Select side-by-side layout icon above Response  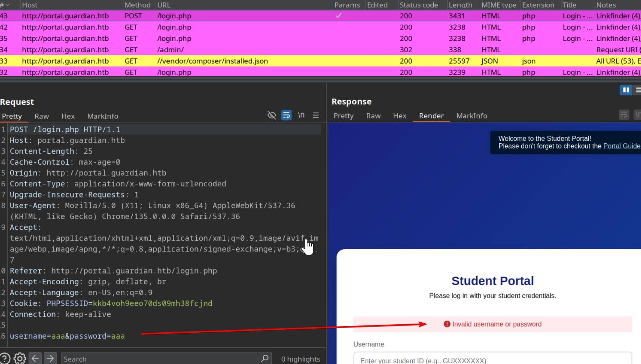pos(626,90)
